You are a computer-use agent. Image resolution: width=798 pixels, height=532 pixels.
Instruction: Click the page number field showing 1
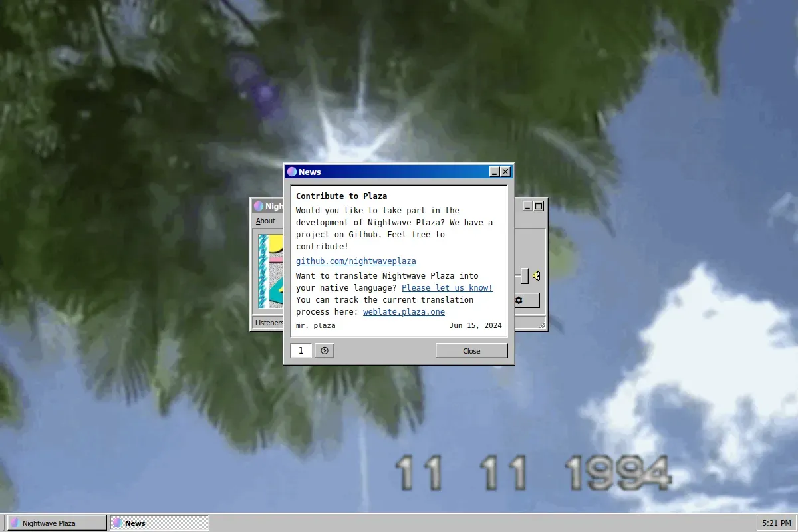click(x=301, y=350)
